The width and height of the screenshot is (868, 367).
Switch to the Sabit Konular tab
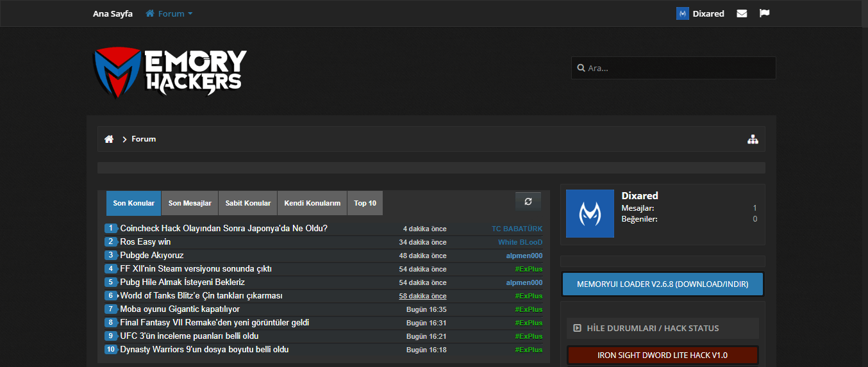pos(248,203)
